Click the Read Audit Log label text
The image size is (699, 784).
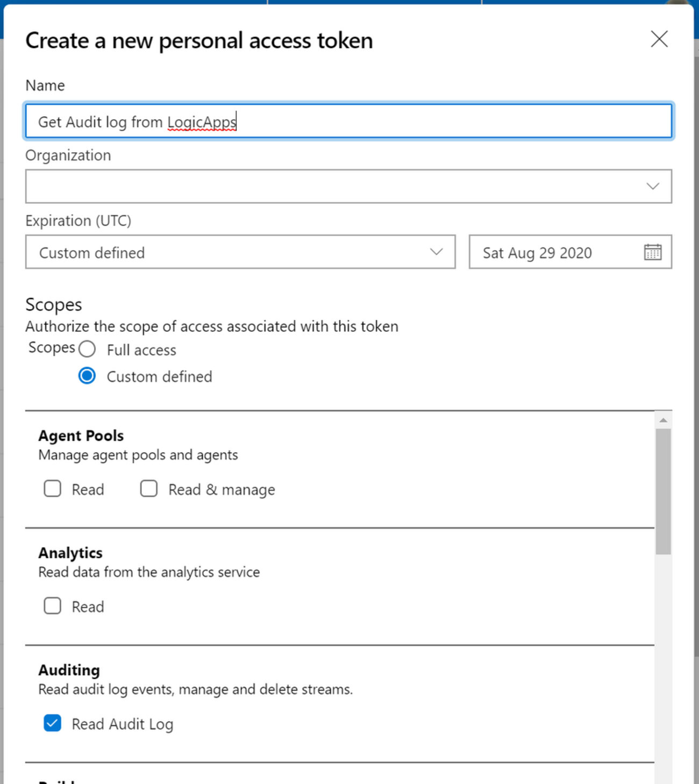point(123,724)
